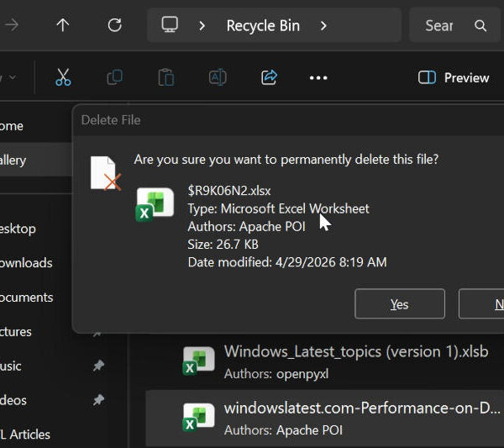Click the deleted-document warning icon
This screenshot has height=448, width=504.
point(106,174)
